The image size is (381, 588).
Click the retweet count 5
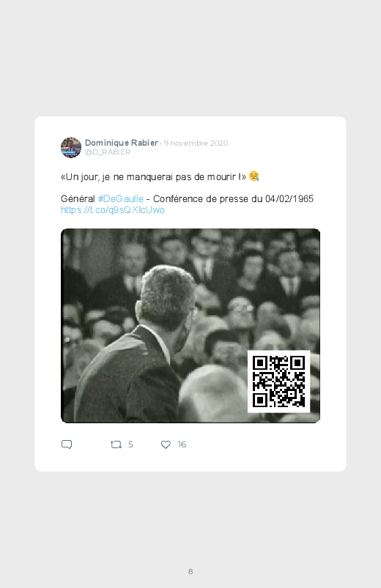130,444
